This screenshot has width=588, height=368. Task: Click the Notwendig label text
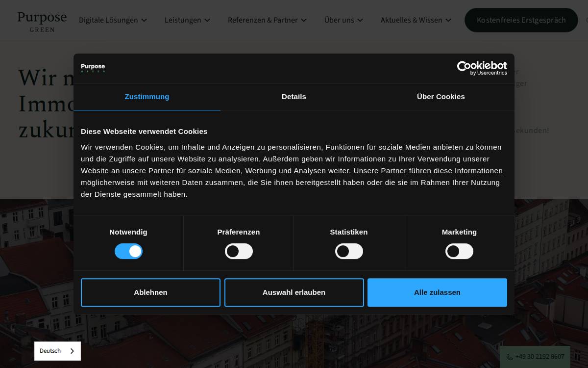(128, 232)
